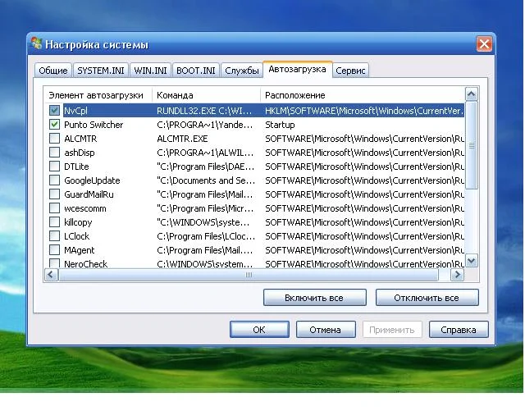Viewport: 525px width, 420px height.
Task: Click the vertical scrollbar thumb
Action: pyautogui.click(x=472, y=146)
